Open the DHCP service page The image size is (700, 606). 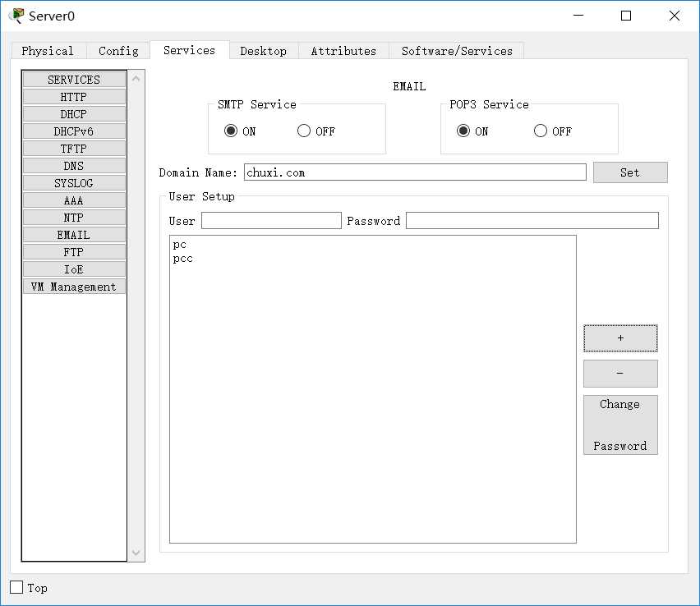(x=74, y=114)
